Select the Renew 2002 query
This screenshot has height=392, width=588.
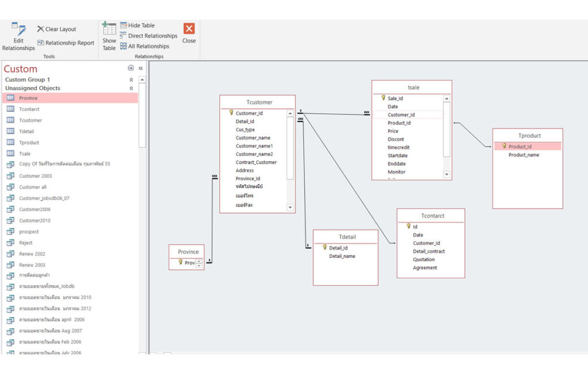70,254
